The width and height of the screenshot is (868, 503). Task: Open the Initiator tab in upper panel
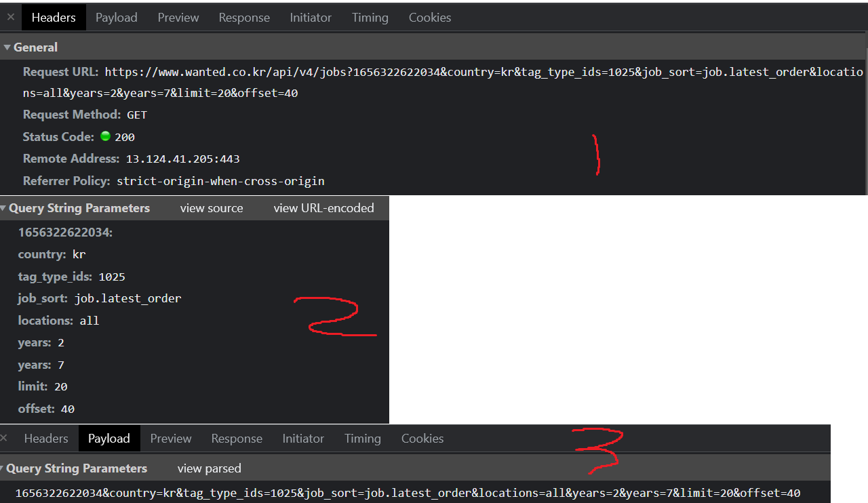[x=311, y=18]
